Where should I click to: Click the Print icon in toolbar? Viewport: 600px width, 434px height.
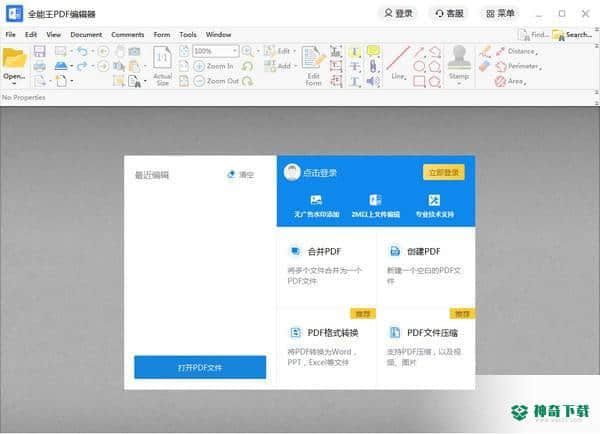pos(39,66)
